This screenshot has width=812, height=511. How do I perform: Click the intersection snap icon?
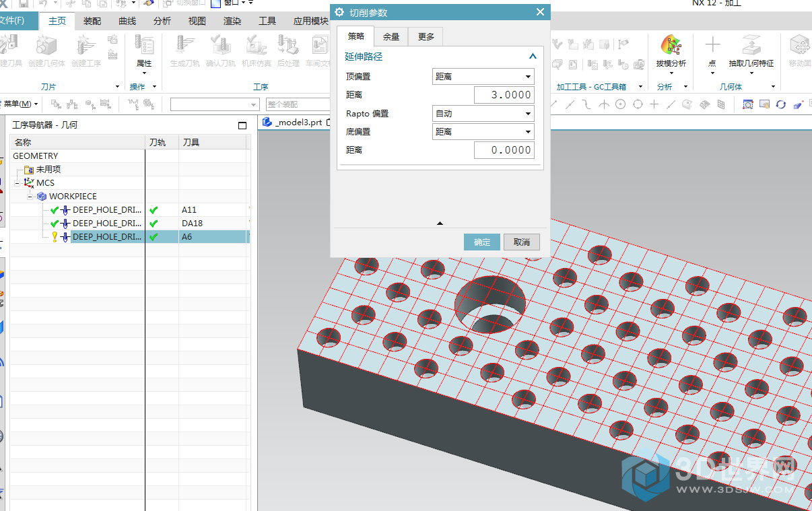604,104
